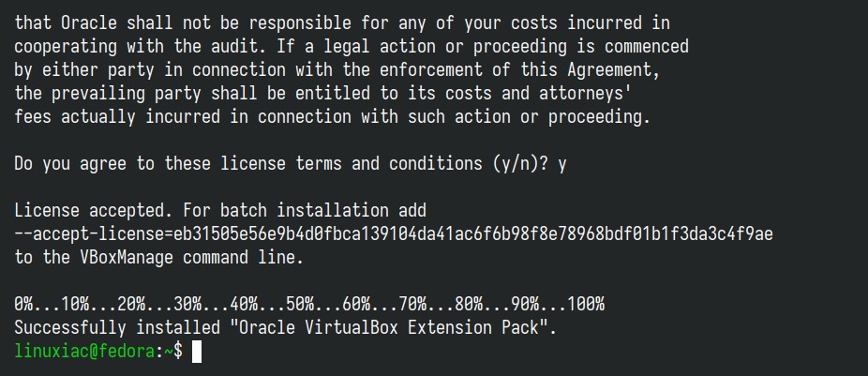Image resolution: width=868 pixels, height=376 pixels.
Task: Click the linuxiac@fedora prompt text
Action: tap(84, 351)
